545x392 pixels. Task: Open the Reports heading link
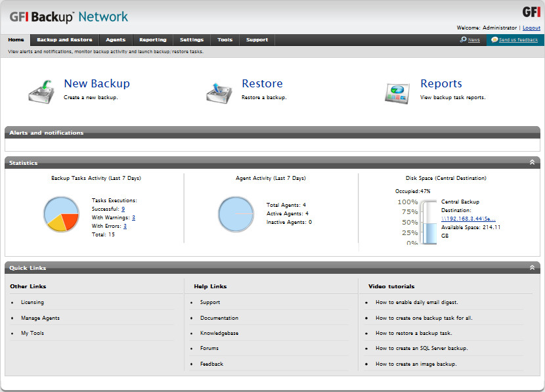[x=441, y=83]
